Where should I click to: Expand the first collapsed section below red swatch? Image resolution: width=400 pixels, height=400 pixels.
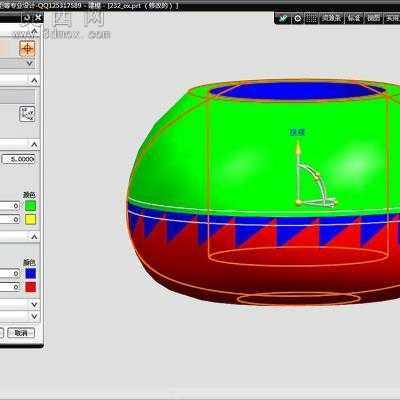[34, 304]
